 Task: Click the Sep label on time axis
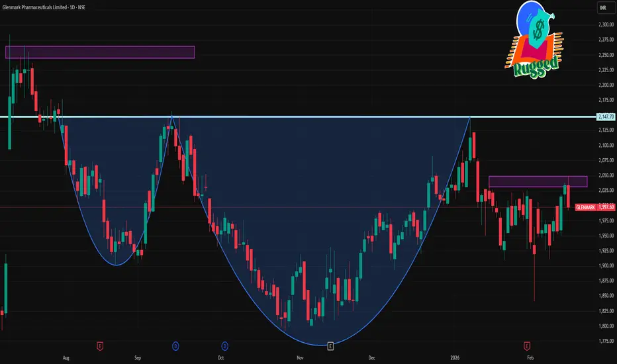[138, 357]
